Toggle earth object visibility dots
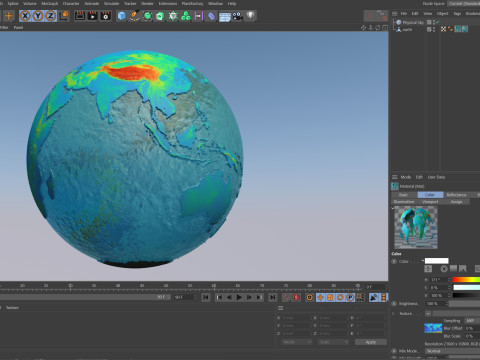Screen dimensions: 480x360 click(434, 29)
